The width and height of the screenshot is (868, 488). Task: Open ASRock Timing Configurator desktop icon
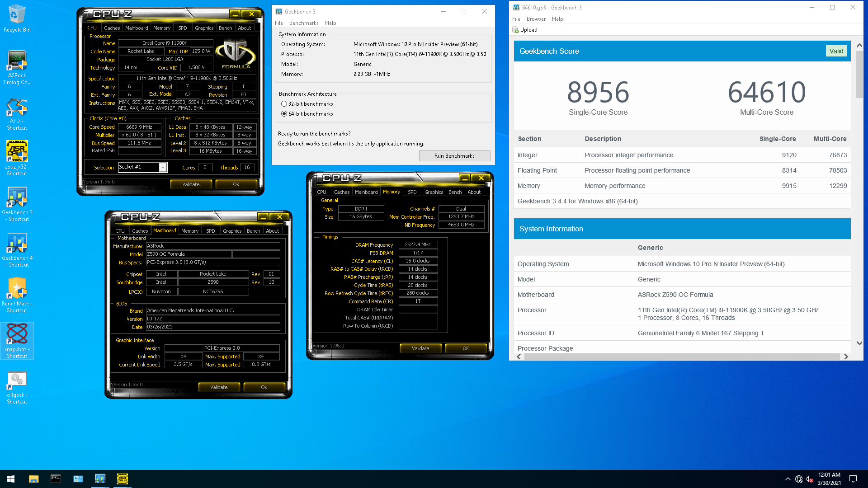pyautogui.click(x=17, y=68)
